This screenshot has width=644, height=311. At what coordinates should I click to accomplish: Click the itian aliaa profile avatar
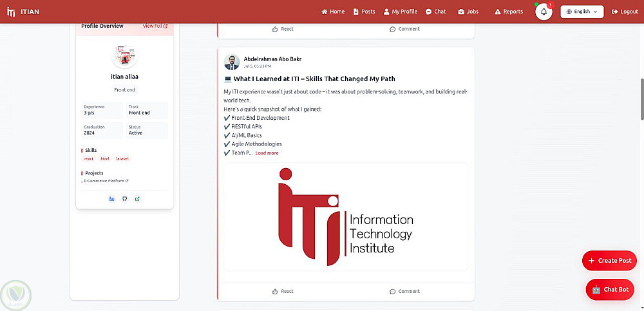coord(124,55)
